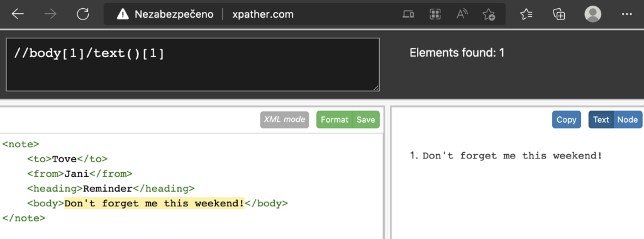This screenshot has width=644, height=239.
Task: Click the QR code icon in the address bar
Action: tap(435, 15)
